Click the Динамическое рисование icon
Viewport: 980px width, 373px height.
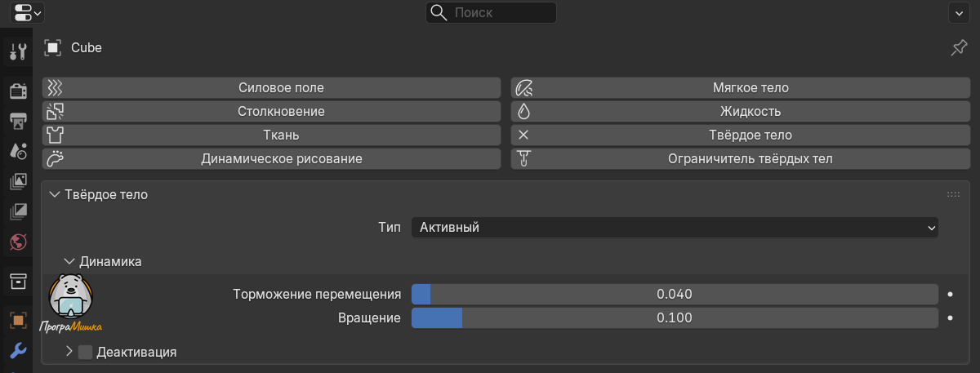tap(54, 159)
